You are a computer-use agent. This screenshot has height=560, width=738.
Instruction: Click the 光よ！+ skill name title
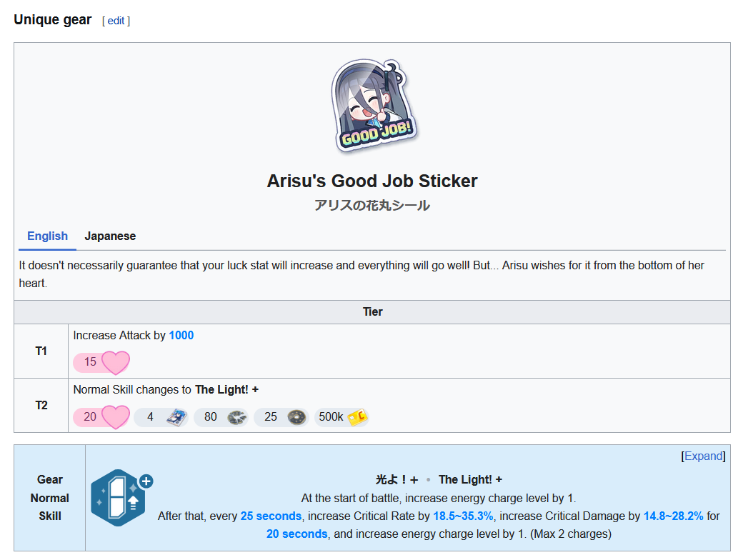[x=397, y=480]
